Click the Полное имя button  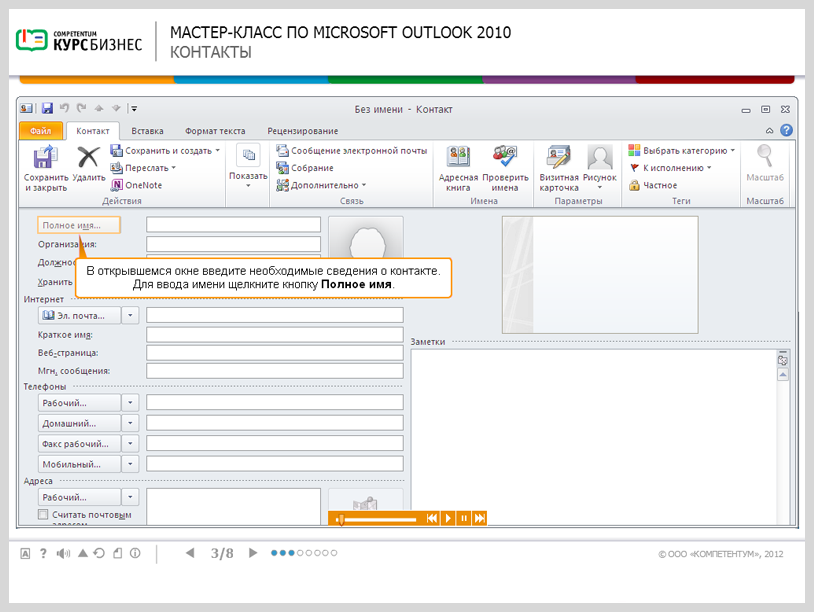tap(79, 225)
